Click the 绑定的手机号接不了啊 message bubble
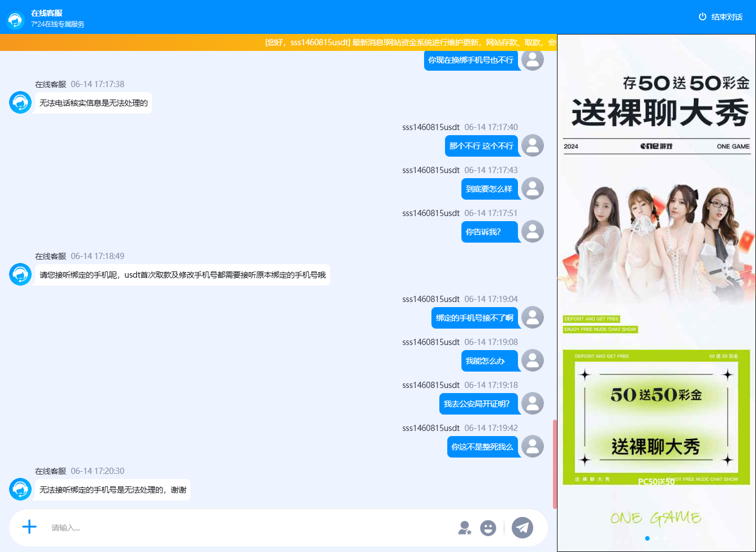 (475, 318)
